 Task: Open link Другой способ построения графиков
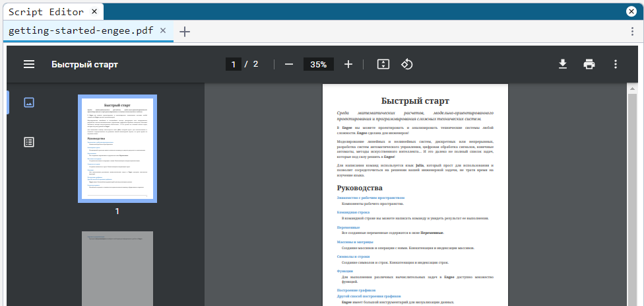pos(368,296)
